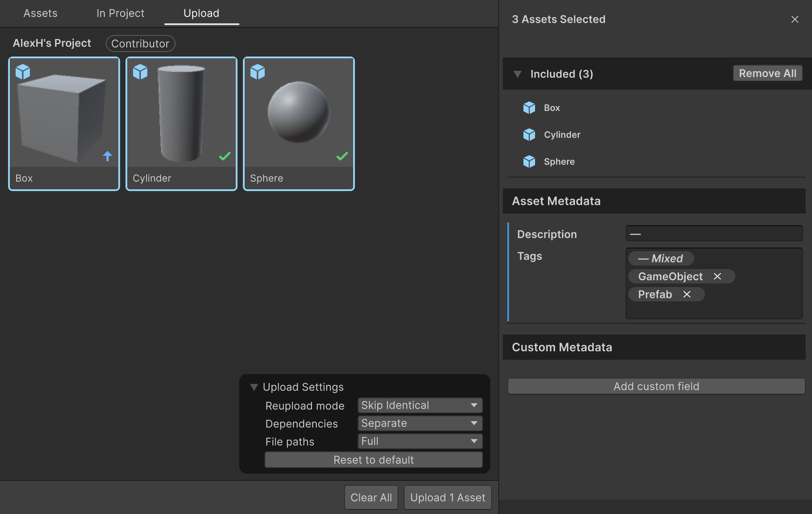
Task: Collapse the Upload Settings foldout
Action: pos(254,387)
